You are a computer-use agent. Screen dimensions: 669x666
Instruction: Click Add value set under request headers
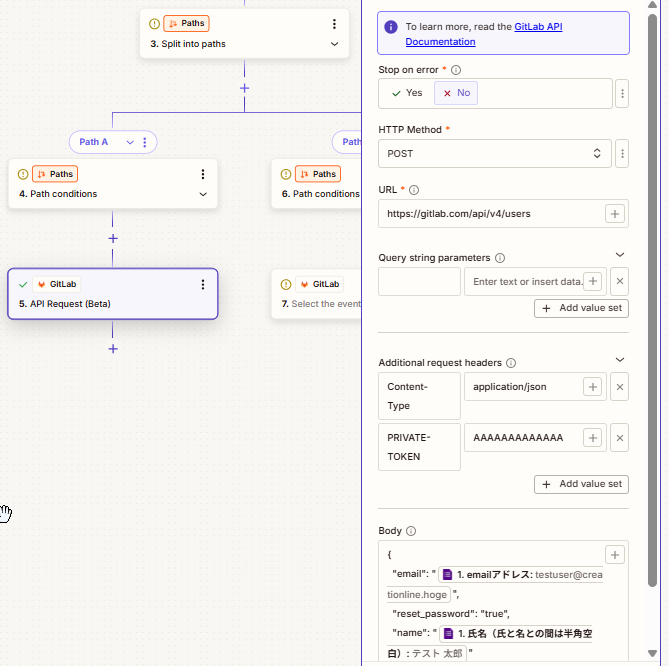581,484
